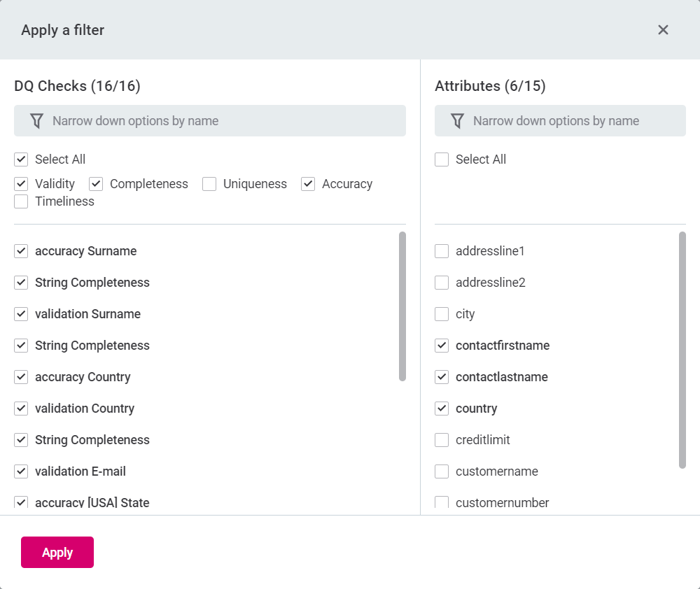700x589 pixels.
Task: Select the addressline1 attribute
Action: (x=442, y=251)
